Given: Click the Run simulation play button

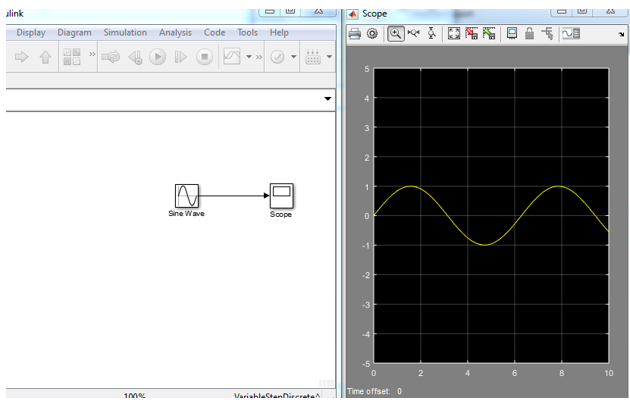Looking at the screenshot, I should [x=157, y=58].
